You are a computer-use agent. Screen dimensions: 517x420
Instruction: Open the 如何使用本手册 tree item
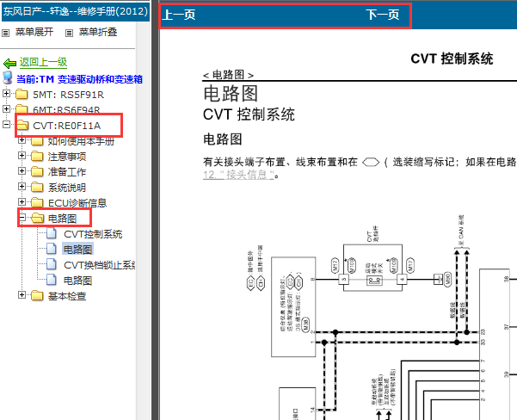click(x=81, y=141)
